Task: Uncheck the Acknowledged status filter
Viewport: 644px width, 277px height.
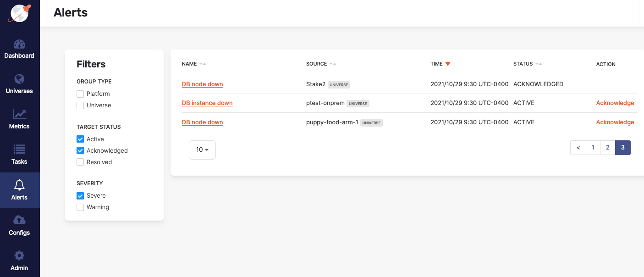Action: pos(80,150)
